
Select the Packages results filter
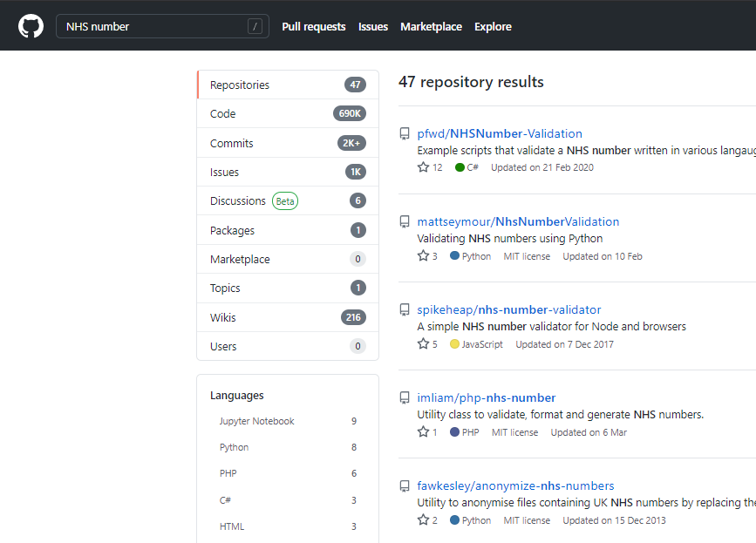coord(288,230)
